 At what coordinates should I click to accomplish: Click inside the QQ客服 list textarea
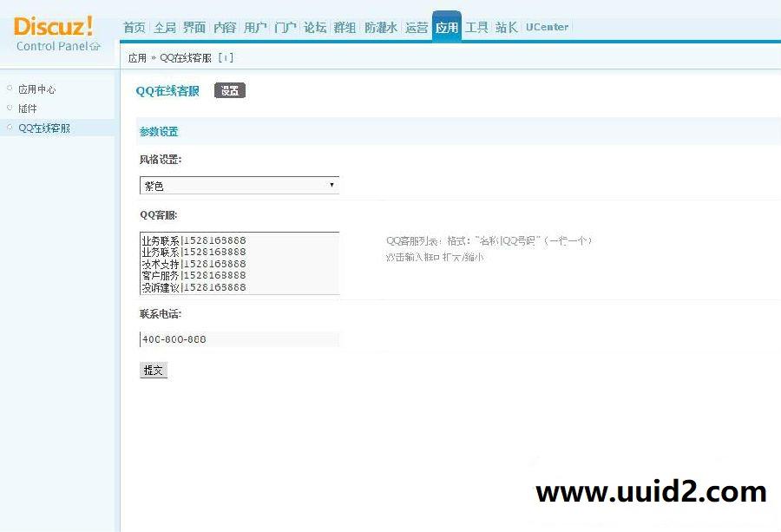click(x=239, y=263)
